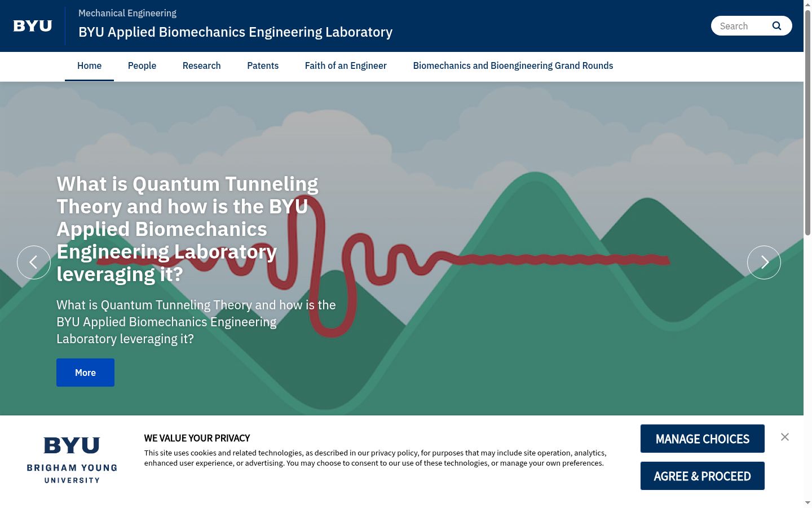Click the Brigham Young University logo in the privacy banner
The width and height of the screenshot is (812, 508).
coord(72,460)
